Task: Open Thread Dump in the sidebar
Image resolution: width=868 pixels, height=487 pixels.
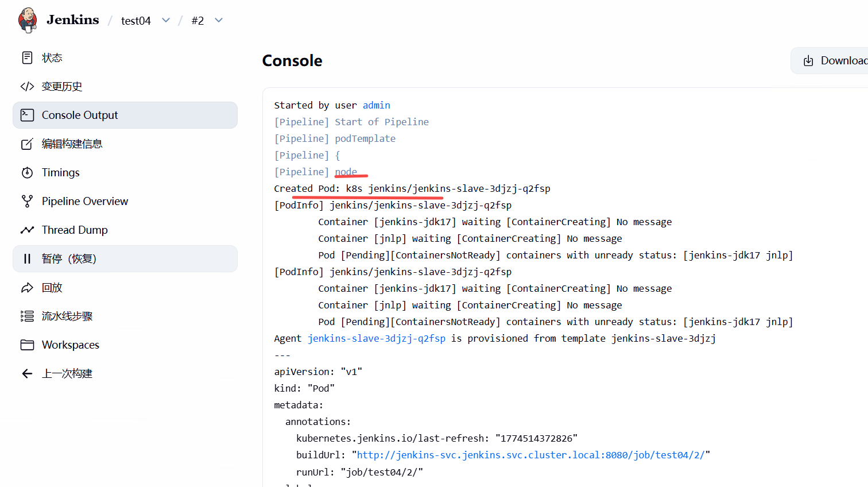Action: pyautogui.click(x=125, y=230)
